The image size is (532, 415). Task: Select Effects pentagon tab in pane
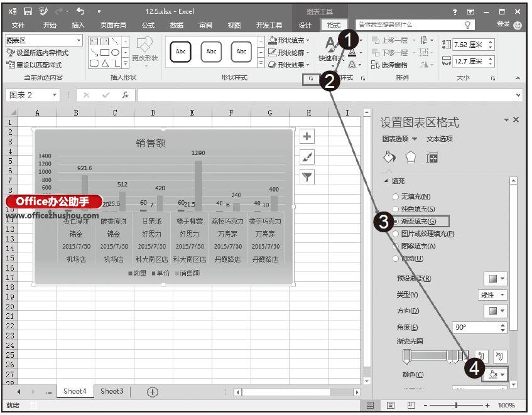pyautogui.click(x=411, y=158)
